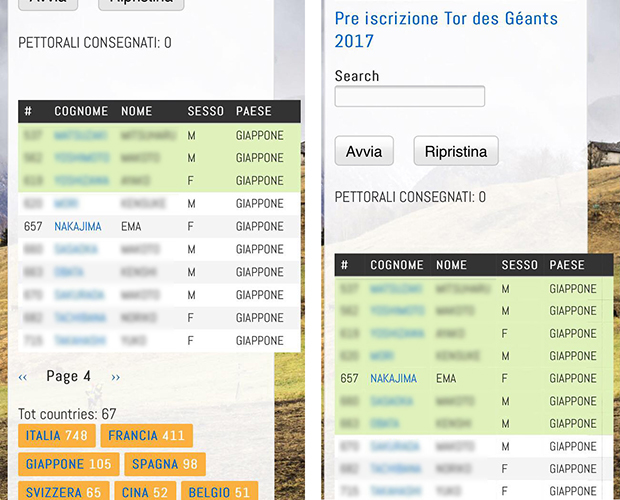The image size is (620, 500).
Task: Sort by NOME header in table above pagination
Action: point(137,111)
